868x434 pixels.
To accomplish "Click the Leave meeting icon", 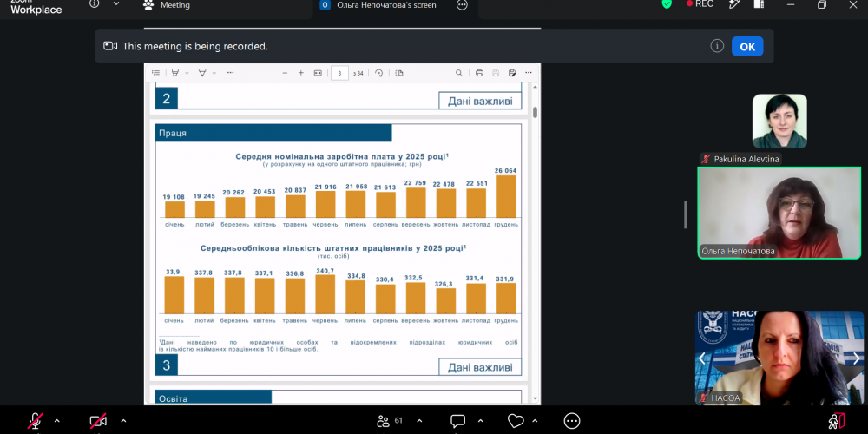I will click(x=837, y=421).
